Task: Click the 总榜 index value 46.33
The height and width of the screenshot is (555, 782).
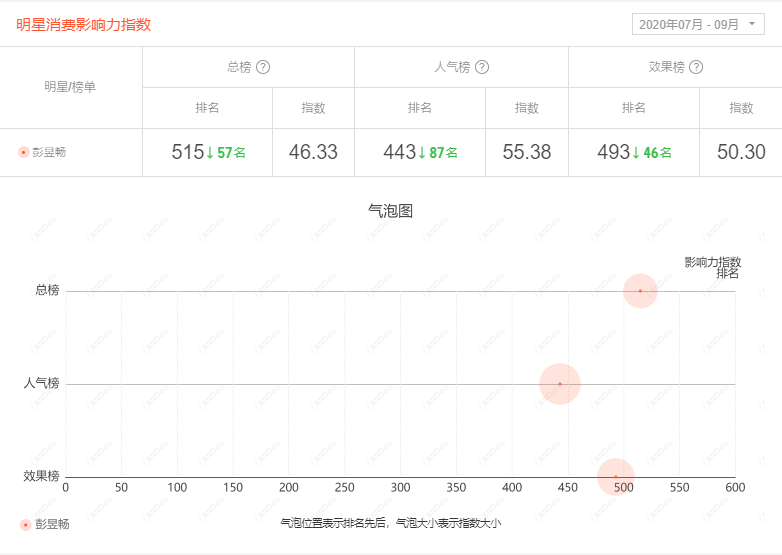Action: point(313,153)
